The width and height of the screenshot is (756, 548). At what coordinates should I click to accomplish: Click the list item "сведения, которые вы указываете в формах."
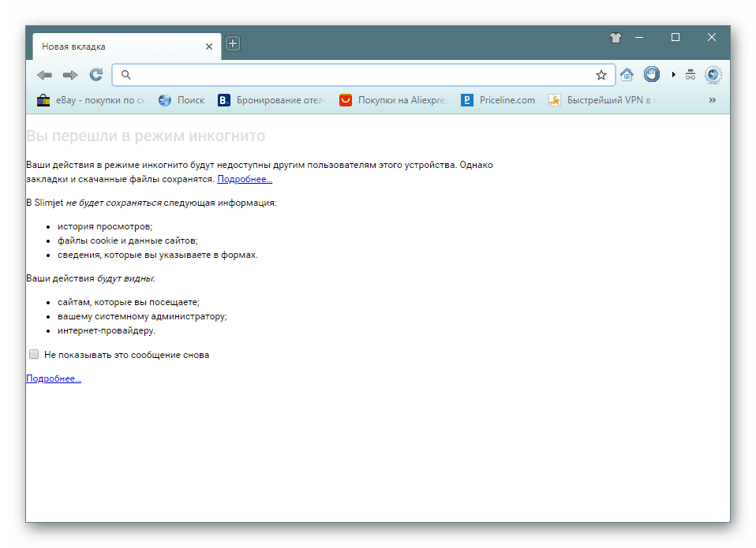[158, 255]
